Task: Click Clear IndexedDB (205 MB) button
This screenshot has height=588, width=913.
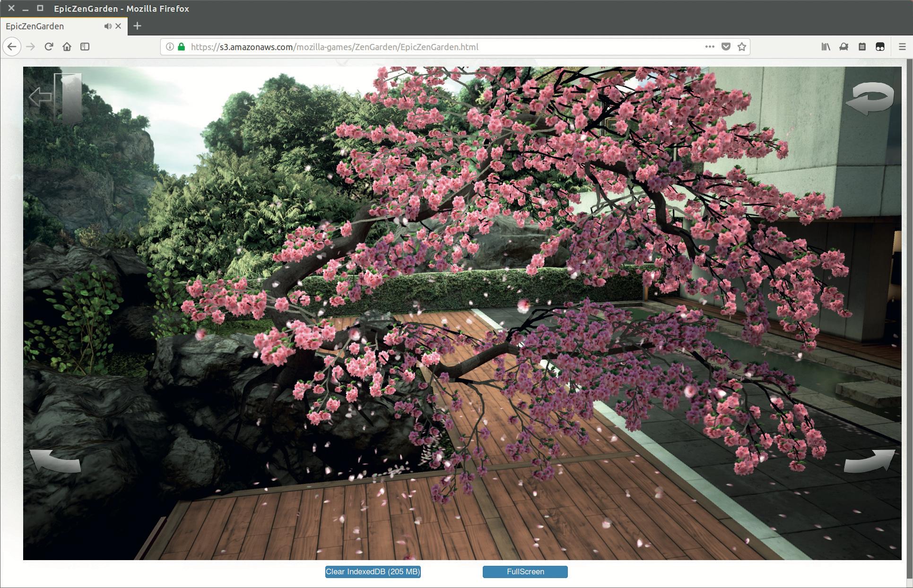Action: tap(373, 572)
